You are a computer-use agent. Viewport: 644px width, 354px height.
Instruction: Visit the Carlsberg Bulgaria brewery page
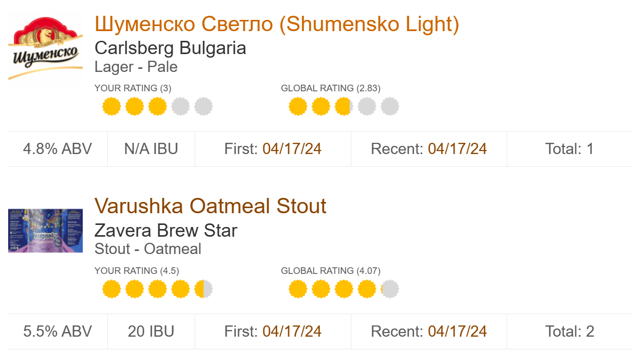coord(170,48)
